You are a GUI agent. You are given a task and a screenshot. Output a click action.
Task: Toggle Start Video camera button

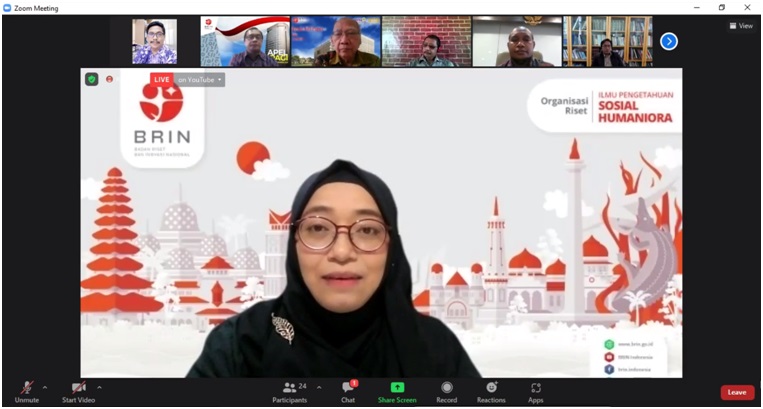(x=78, y=388)
